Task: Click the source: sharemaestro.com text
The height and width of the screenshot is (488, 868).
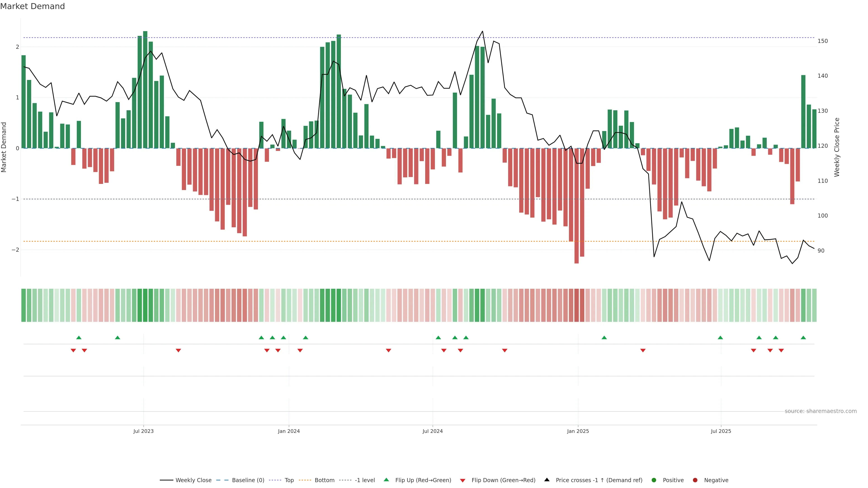Action: pos(821,411)
